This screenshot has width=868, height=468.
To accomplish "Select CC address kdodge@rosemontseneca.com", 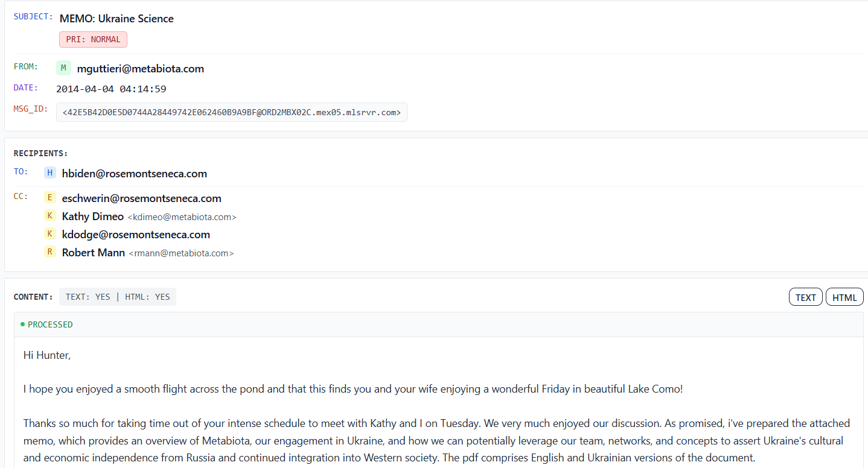I will 136,235.
